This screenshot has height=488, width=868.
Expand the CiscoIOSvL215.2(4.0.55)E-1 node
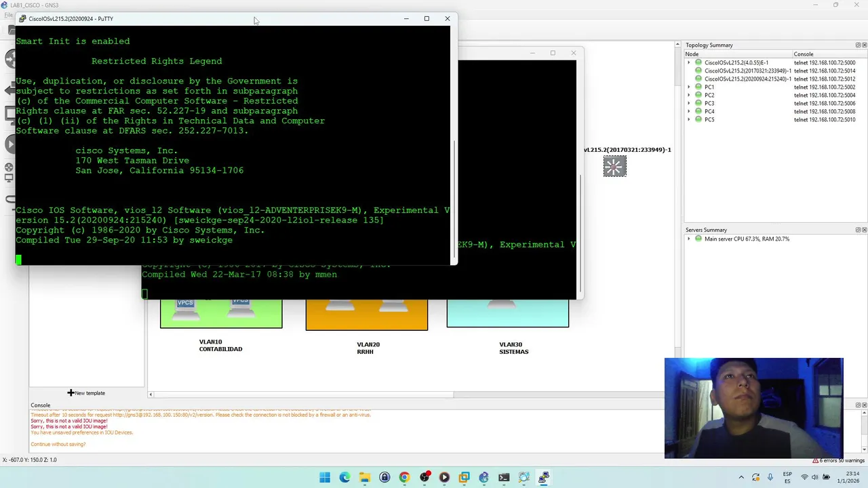point(689,62)
